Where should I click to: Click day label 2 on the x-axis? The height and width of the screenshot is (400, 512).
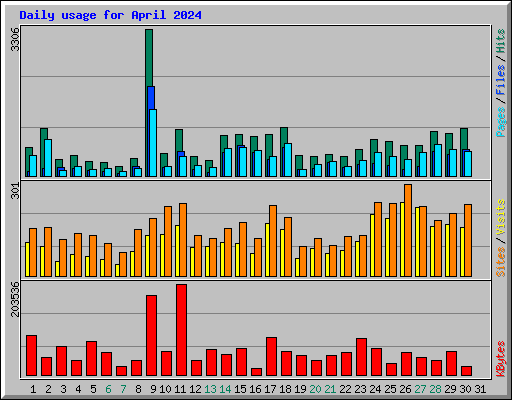49,389
